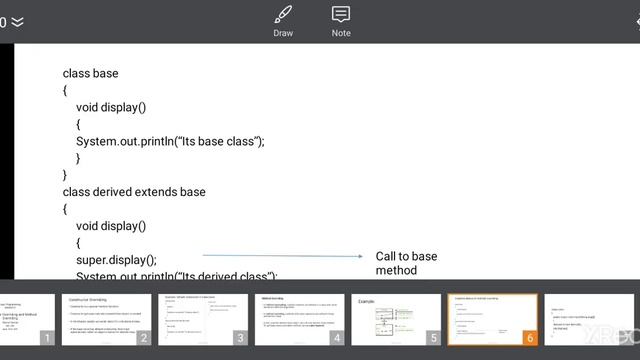Open slide 5 Example thumbnail

point(396,320)
